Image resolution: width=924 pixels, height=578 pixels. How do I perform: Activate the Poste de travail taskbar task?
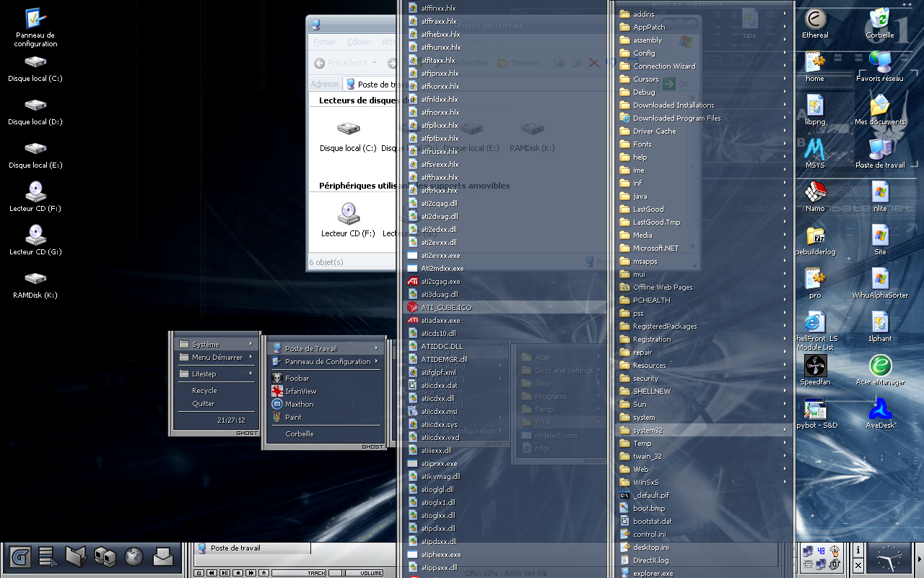[x=252, y=548]
